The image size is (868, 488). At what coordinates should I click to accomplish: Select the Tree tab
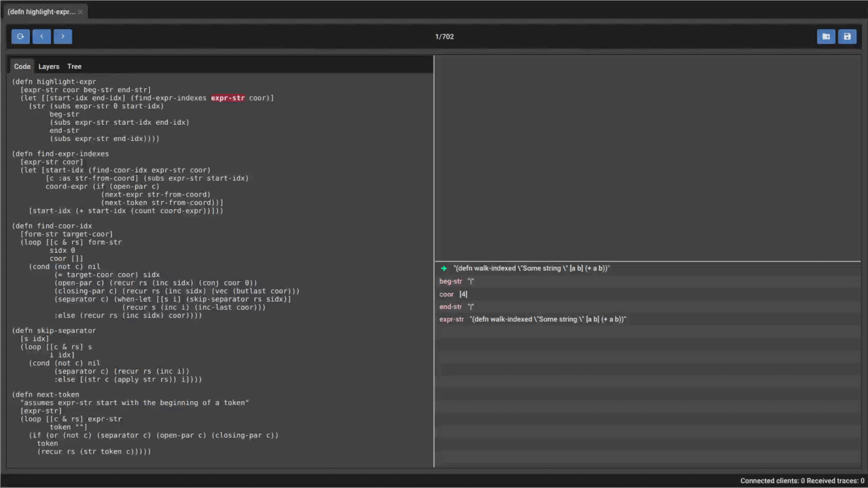[74, 66]
